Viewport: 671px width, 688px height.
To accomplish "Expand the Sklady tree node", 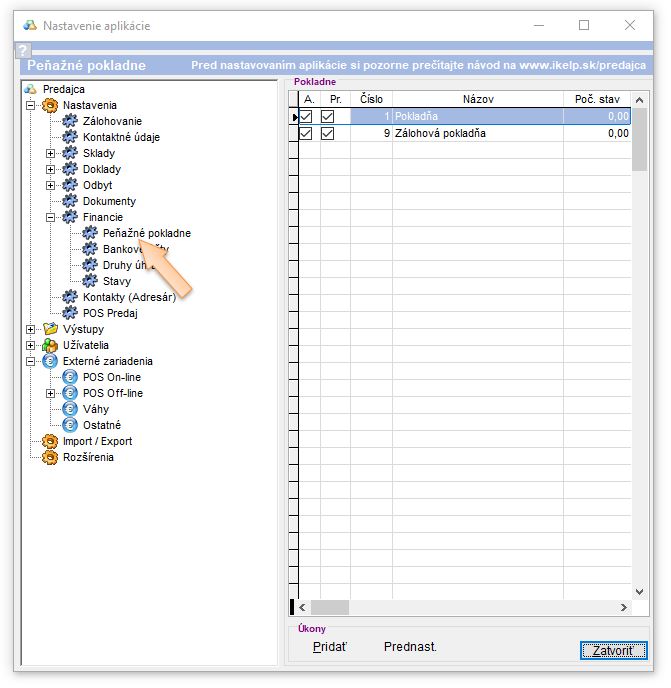I will coord(51,153).
